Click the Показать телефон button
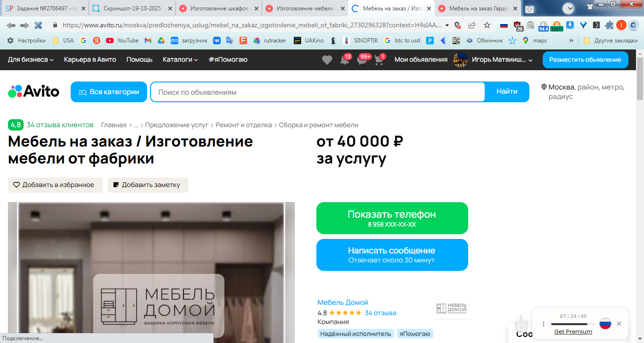 tap(392, 218)
